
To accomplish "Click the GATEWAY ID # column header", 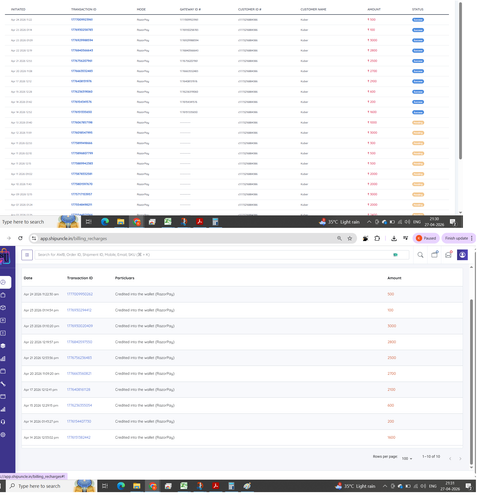I will [x=190, y=9].
